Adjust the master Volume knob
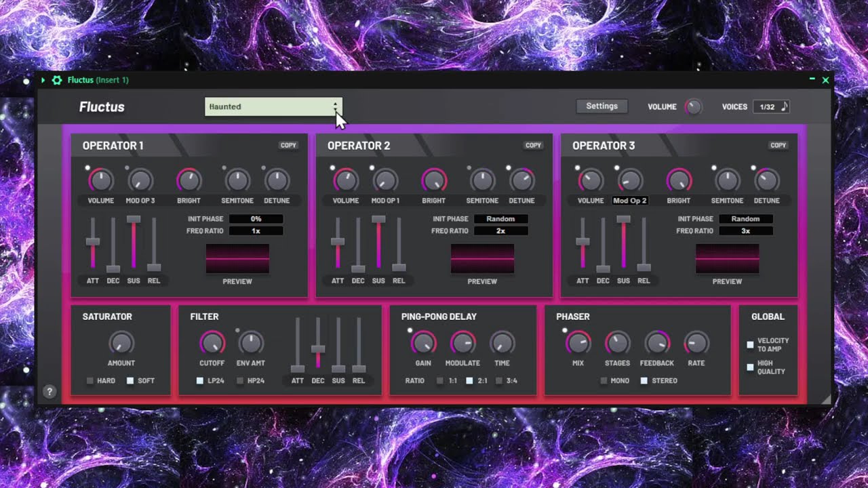868x488 pixels. click(693, 106)
